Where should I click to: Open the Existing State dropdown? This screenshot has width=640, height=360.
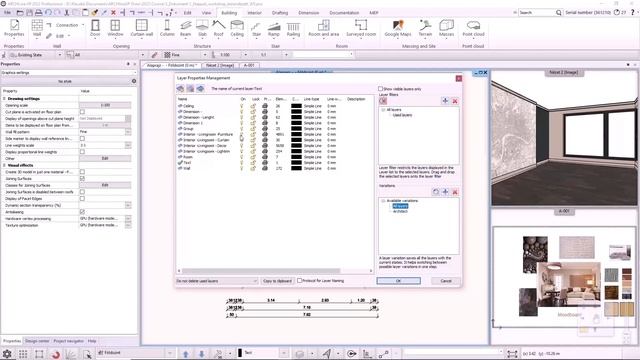pyautogui.click(x=60, y=55)
